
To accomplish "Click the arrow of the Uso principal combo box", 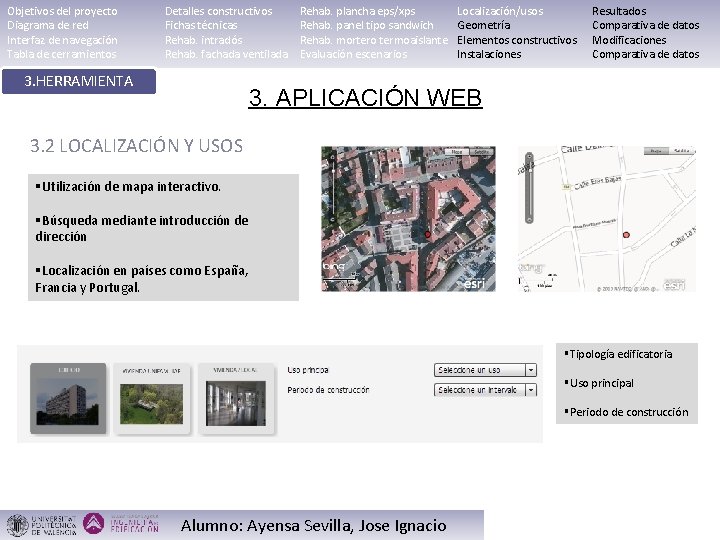I will coord(531,370).
